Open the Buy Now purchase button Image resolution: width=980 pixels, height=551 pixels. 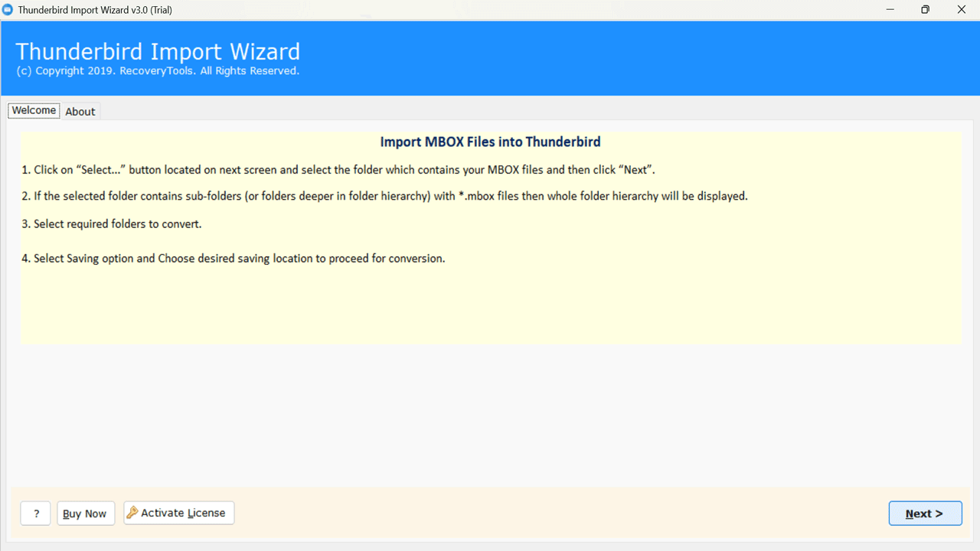pyautogui.click(x=86, y=514)
